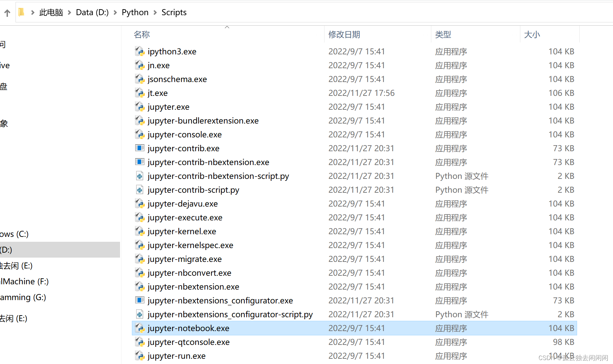Go to Data (D:) in the address bar

click(x=92, y=13)
